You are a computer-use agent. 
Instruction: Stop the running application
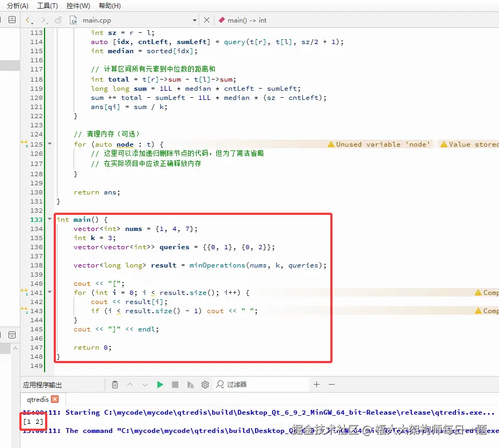[175, 385]
